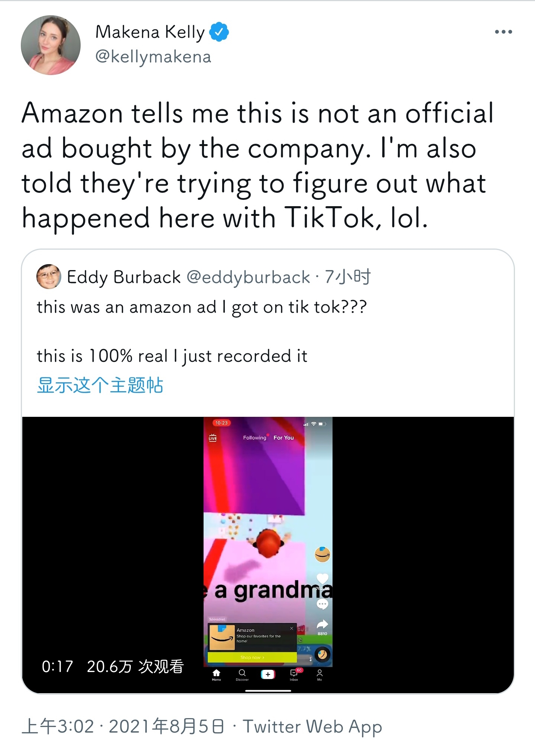535x756 pixels.
Task: Tap the Home icon in bottom bar
Action: (x=216, y=674)
